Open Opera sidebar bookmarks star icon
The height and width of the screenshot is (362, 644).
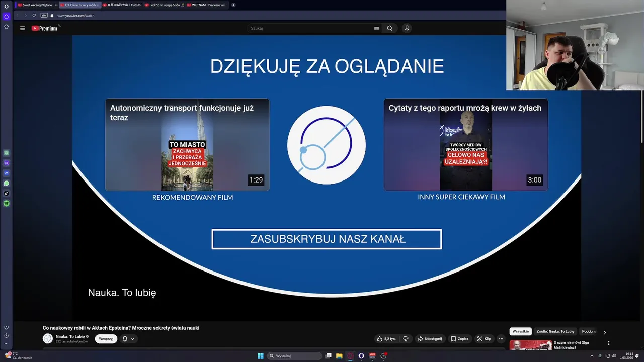point(6,26)
